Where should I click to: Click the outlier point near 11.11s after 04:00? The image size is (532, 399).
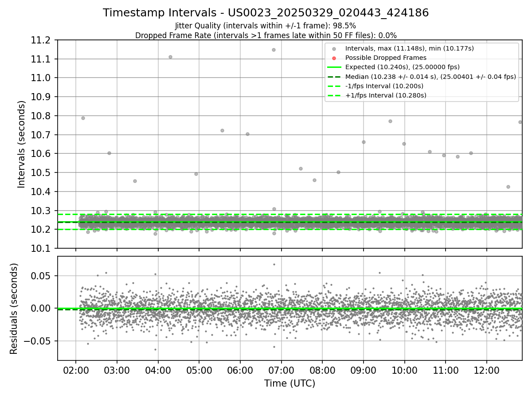170,57
